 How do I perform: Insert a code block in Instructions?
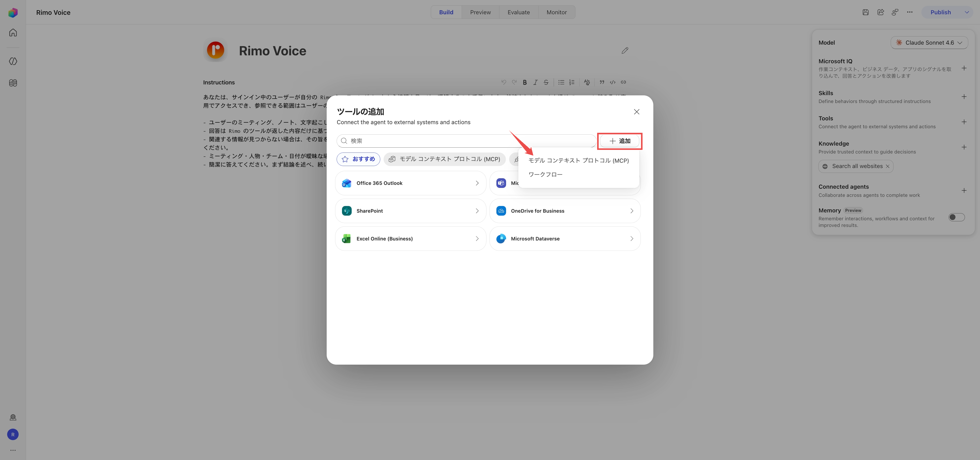pyautogui.click(x=612, y=82)
